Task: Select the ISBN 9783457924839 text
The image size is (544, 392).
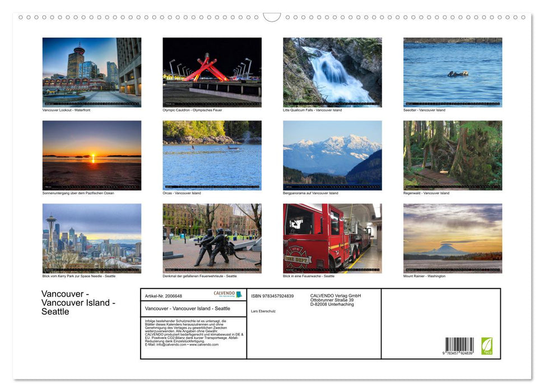Action: [x=272, y=296]
